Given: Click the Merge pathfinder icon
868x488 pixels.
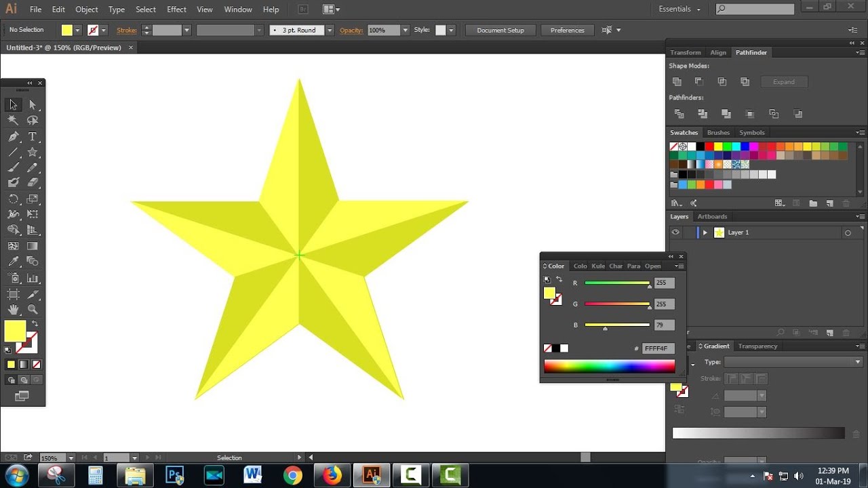Looking at the screenshot, I should pos(726,114).
